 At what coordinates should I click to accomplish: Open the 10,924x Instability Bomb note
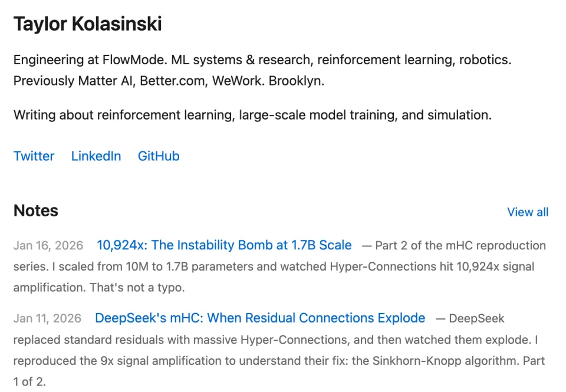click(224, 245)
